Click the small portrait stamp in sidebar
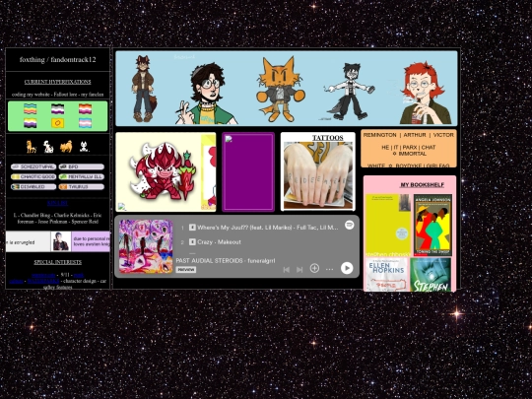This screenshot has width=532, height=399. click(x=61, y=241)
